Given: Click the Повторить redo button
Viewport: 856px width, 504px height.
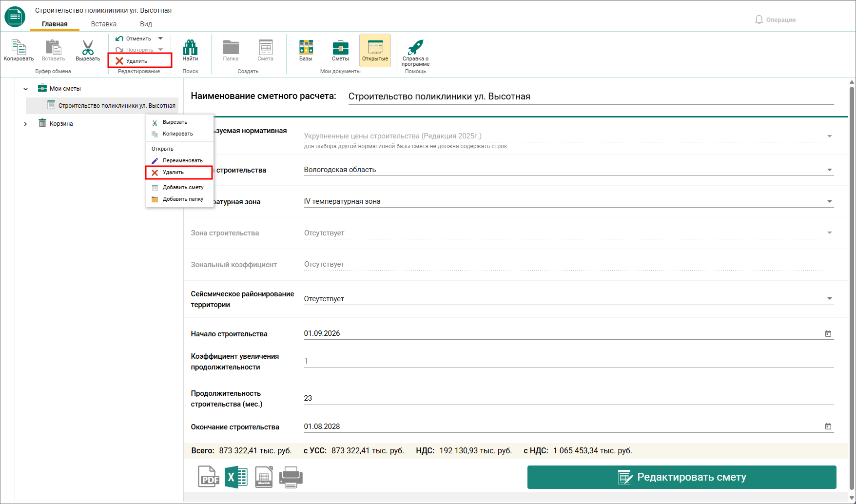Looking at the screenshot, I should click(x=134, y=50).
